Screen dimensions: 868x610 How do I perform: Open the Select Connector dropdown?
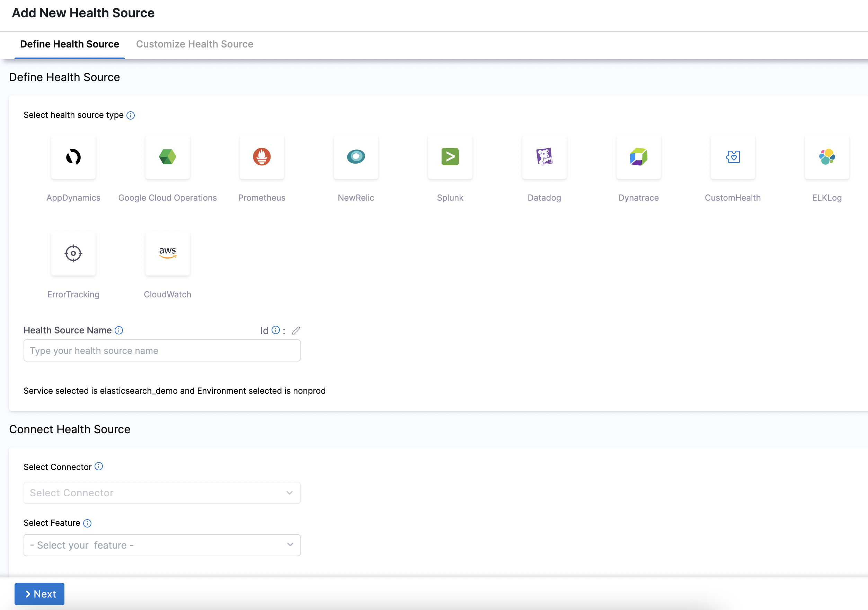coord(162,493)
